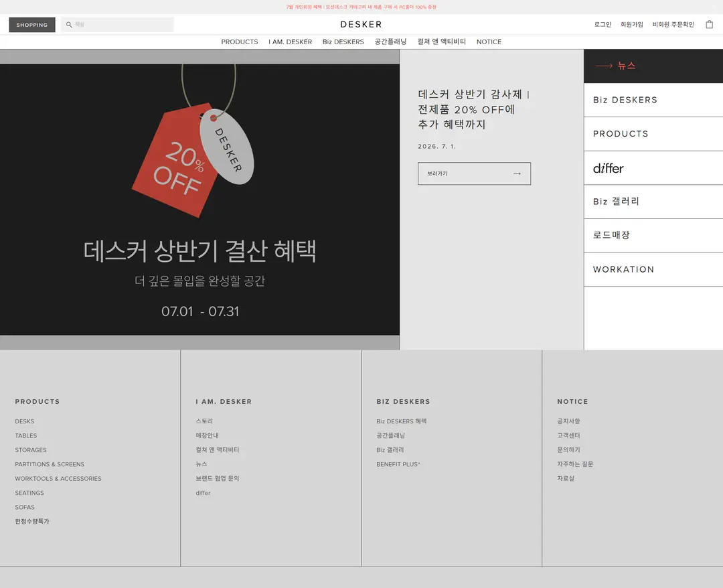Screen dimensions: 723x588
Task: Open 비회원 주문확인 link
Action: (673, 24)
